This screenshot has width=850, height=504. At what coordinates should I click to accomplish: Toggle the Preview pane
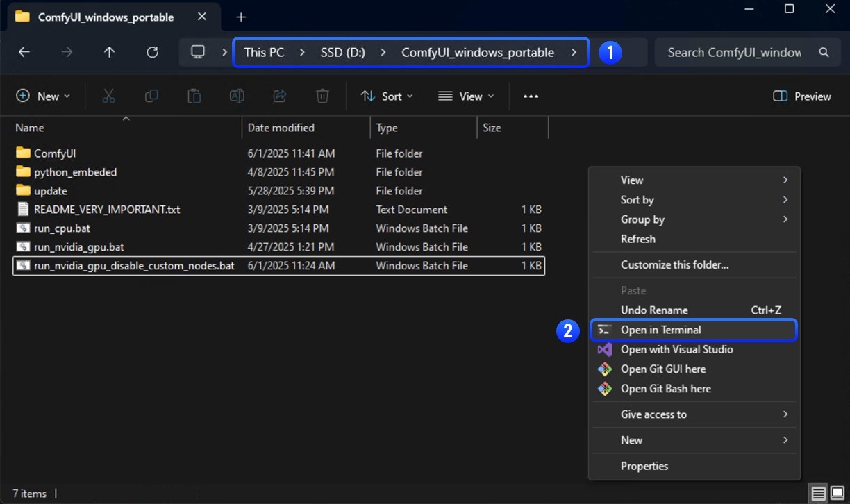(x=801, y=96)
